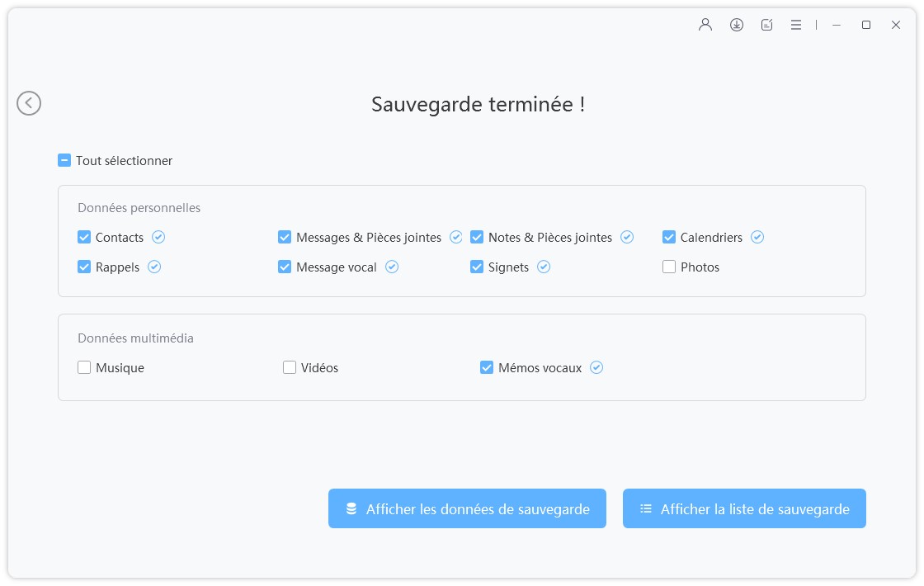Click the Sauvegarde terminée ! title
This screenshot has width=924, height=586.
[478, 104]
